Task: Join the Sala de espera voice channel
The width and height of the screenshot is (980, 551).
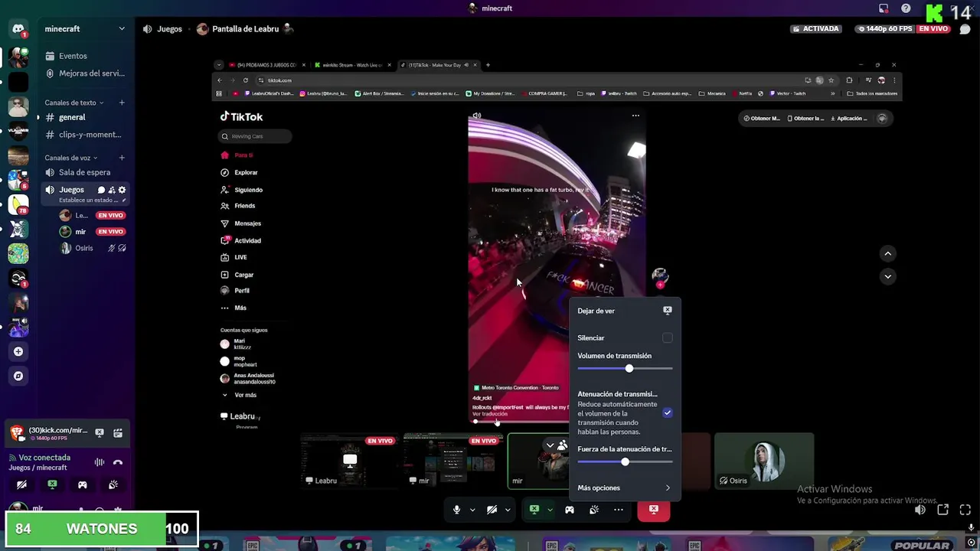Action: tap(86, 172)
